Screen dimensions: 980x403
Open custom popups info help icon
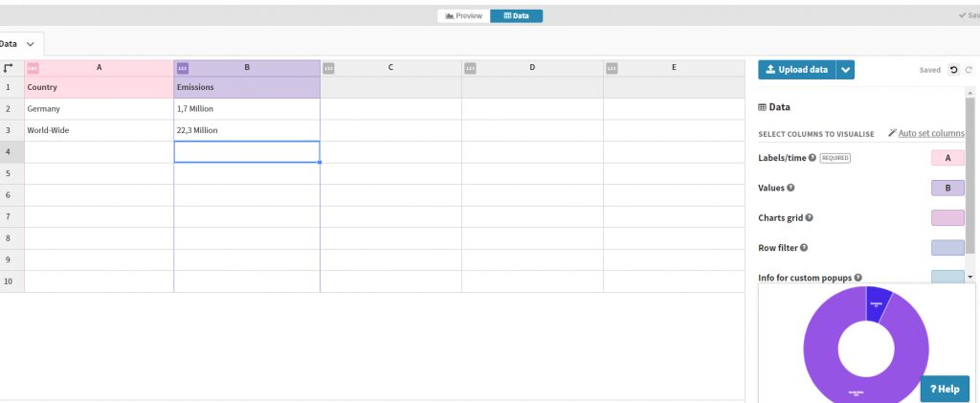point(858,278)
